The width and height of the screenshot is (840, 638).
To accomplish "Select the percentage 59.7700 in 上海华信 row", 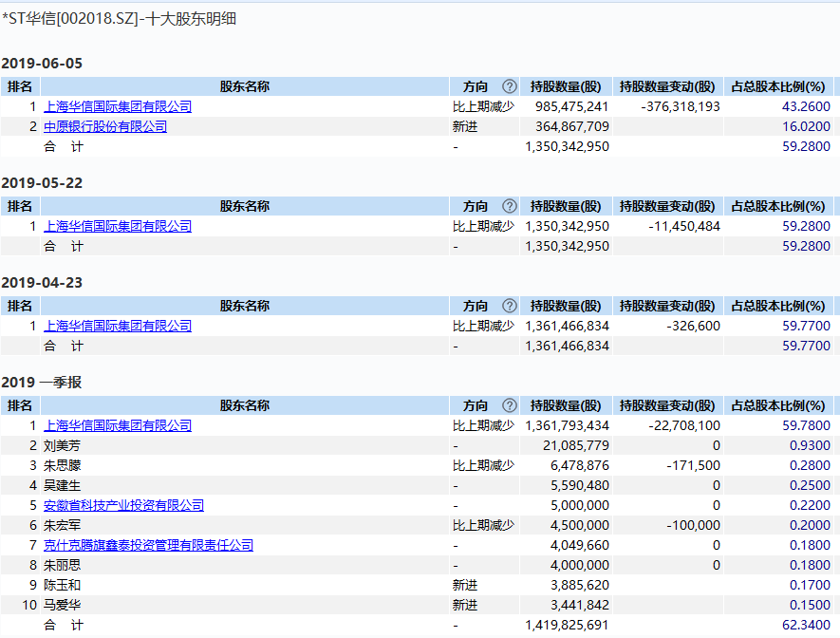I will pos(806,326).
